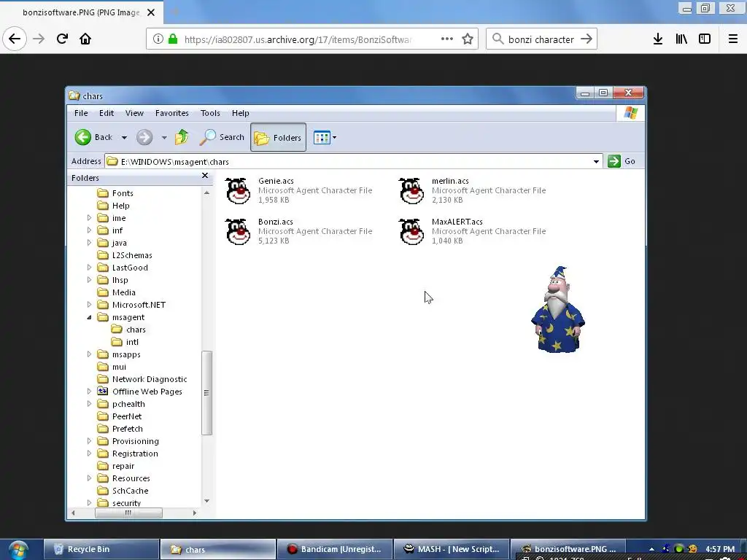Open page actions three-dot menu
The image size is (747, 560).
click(447, 39)
